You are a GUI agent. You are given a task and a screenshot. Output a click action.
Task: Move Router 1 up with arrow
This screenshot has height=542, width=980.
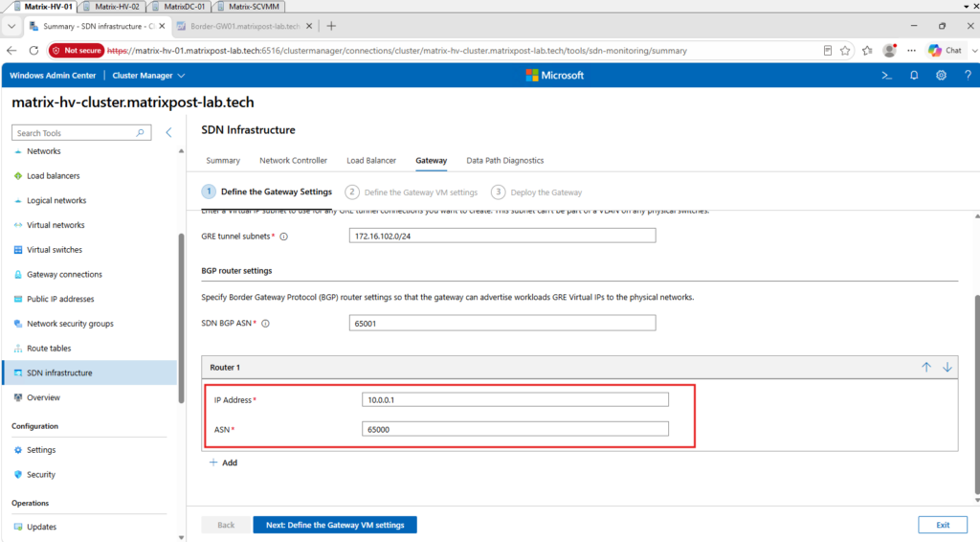[926, 367]
